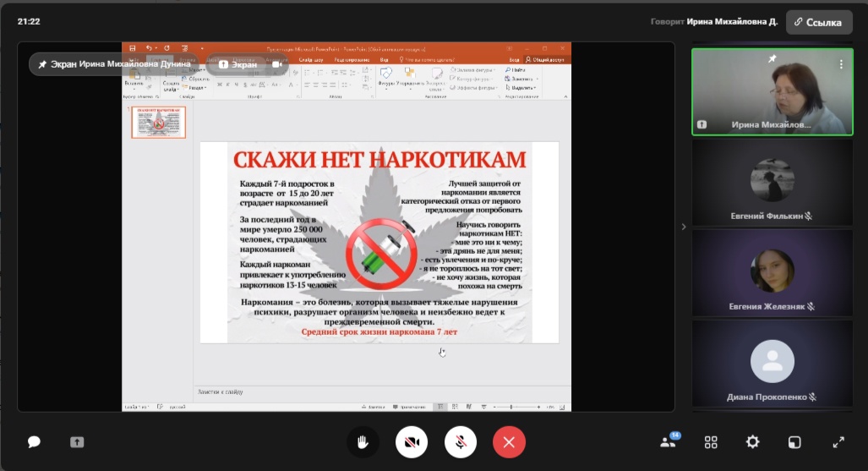Open Эффекты фигуры effects dropdown
868x471 pixels.
click(472, 88)
